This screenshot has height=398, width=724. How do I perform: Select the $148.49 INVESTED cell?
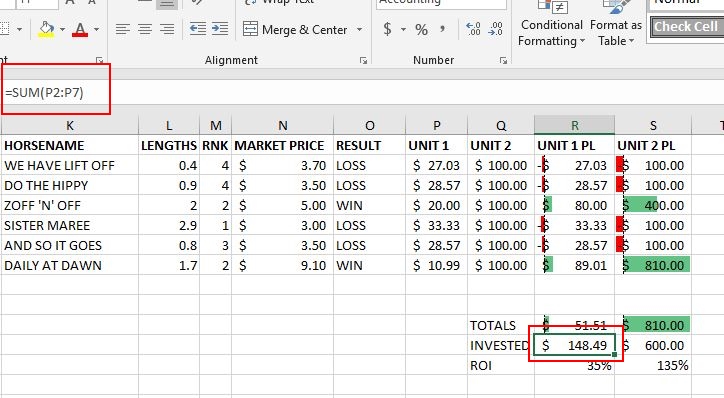click(574, 345)
